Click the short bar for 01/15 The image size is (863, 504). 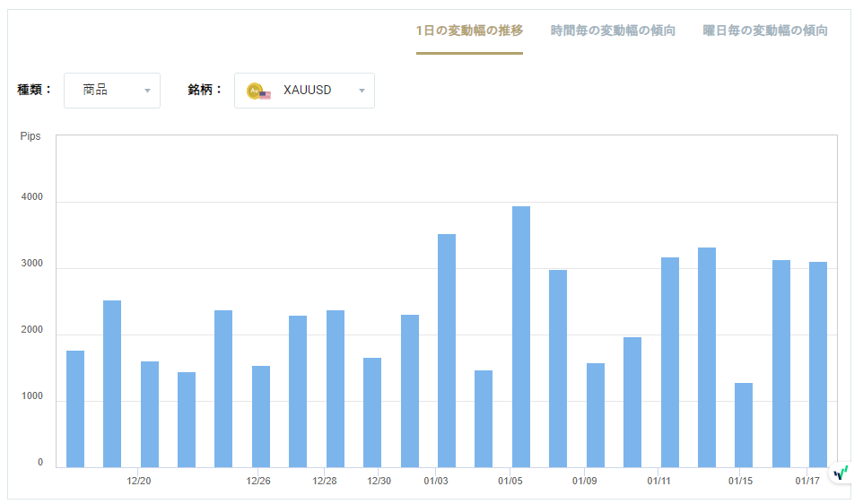coord(744,425)
